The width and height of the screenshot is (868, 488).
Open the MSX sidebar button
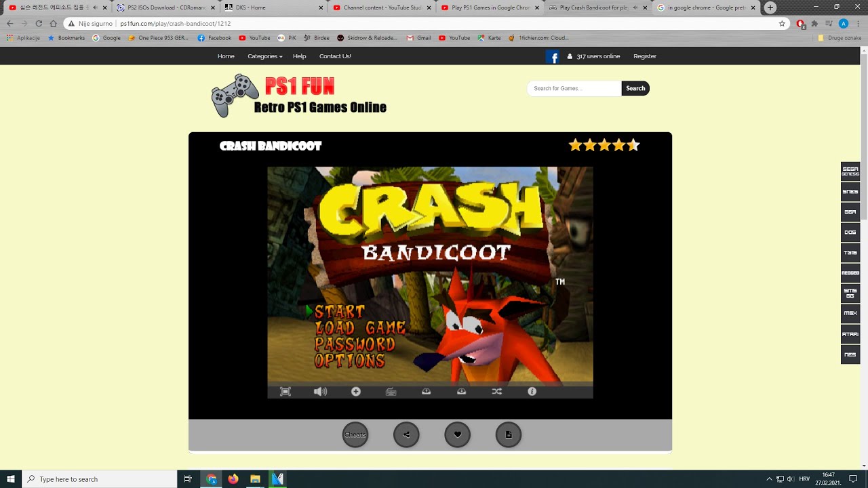(x=850, y=313)
